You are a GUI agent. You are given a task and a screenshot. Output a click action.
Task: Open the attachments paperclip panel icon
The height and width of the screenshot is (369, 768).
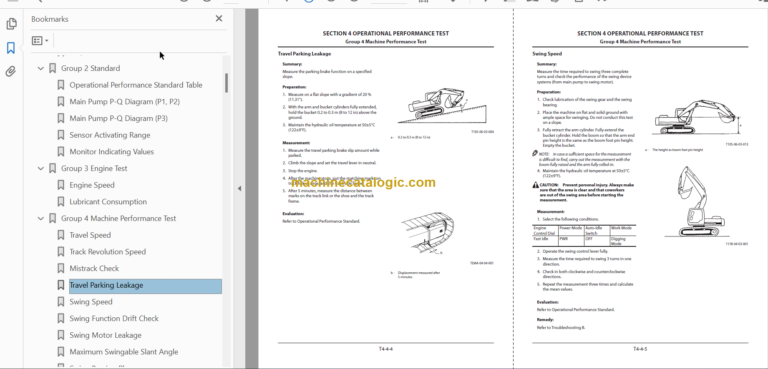(11, 72)
